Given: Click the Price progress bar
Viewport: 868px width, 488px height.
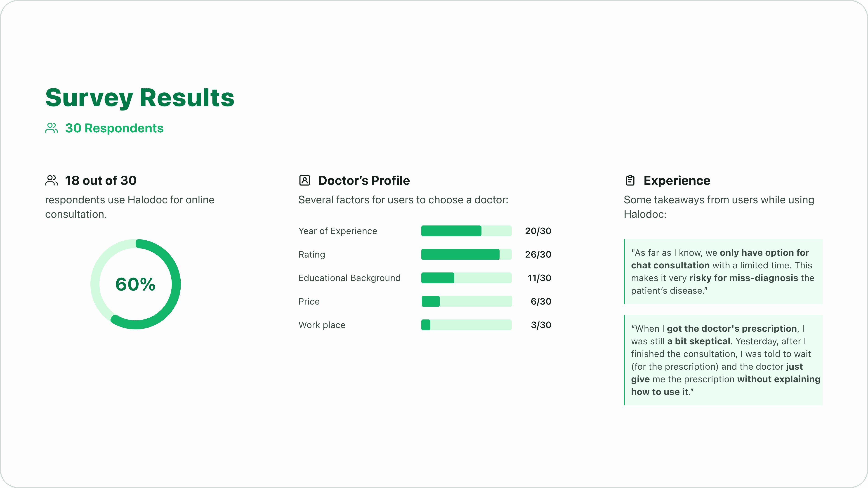Looking at the screenshot, I should click(466, 301).
